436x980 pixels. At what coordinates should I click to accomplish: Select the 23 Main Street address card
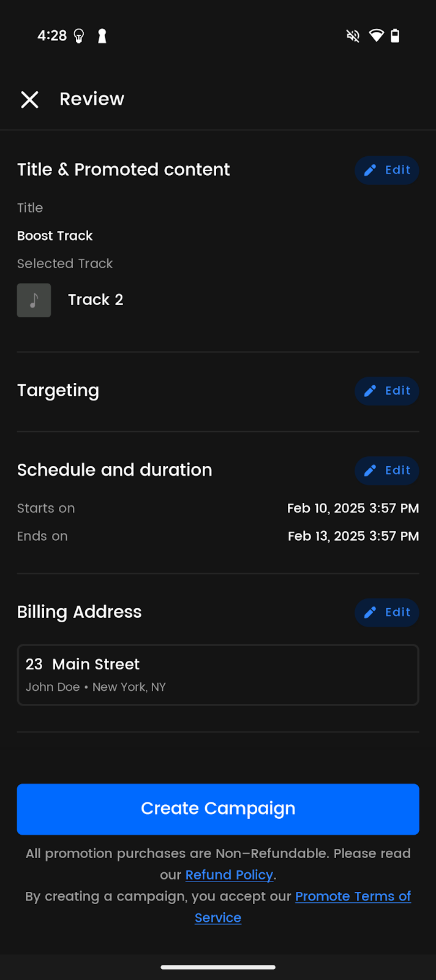pos(218,675)
